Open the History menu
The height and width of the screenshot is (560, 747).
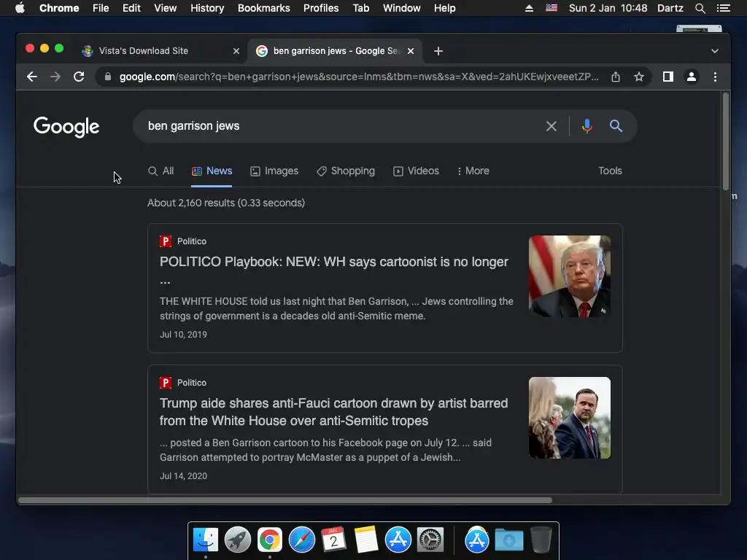coord(207,8)
